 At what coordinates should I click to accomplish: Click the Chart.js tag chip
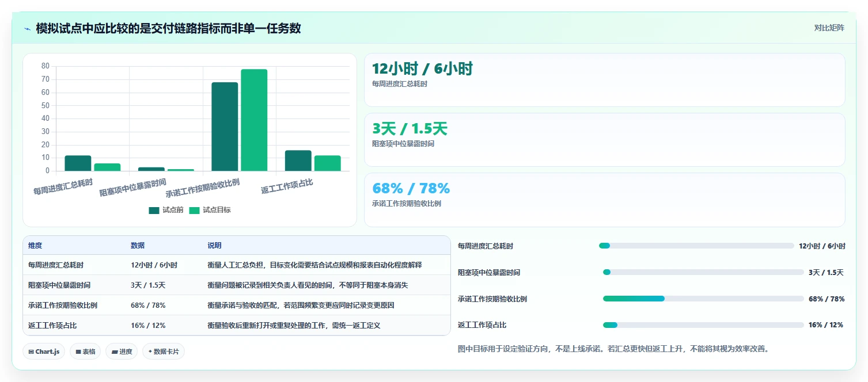click(44, 352)
